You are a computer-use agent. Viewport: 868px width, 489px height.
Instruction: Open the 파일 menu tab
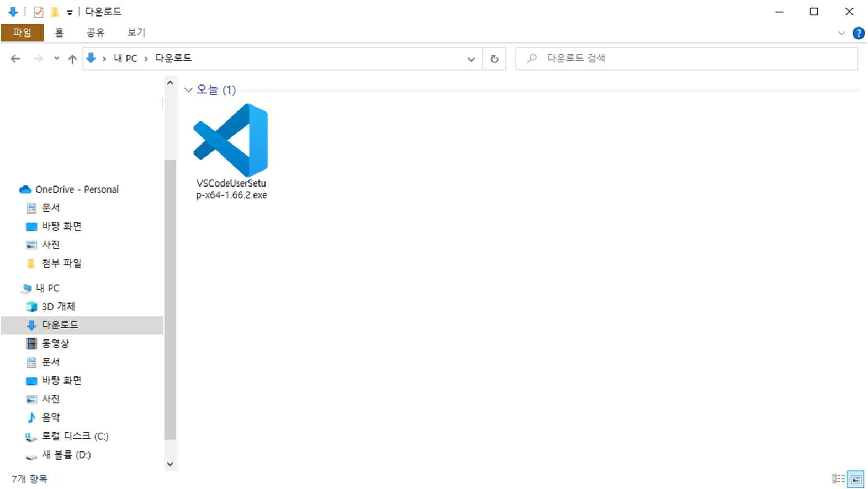pos(22,33)
